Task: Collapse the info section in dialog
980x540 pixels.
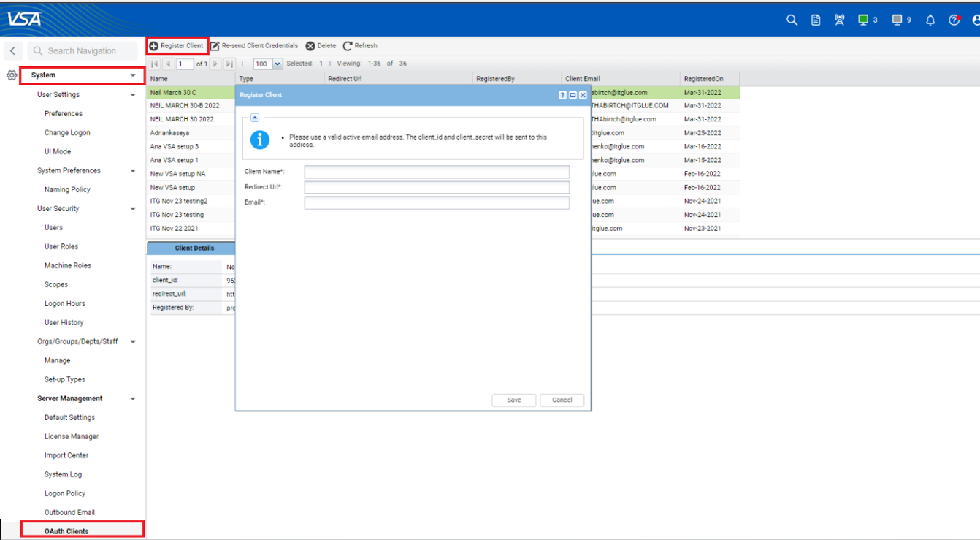Action: [254, 117]
